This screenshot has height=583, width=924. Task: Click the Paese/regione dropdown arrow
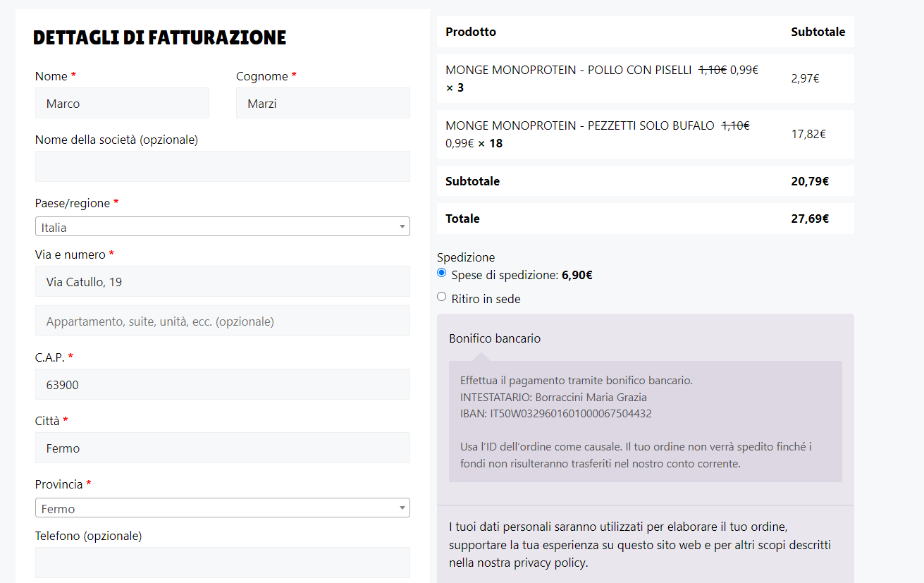[402, 227]
